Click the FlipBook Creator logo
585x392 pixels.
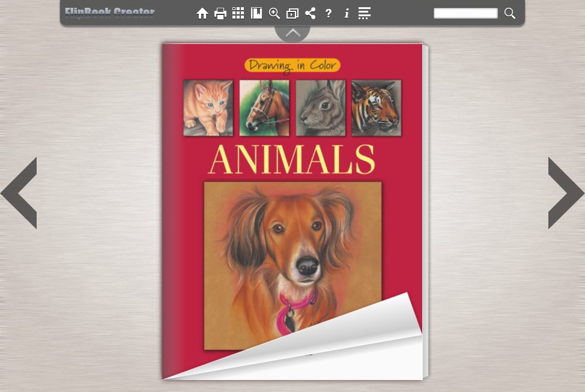110,13
